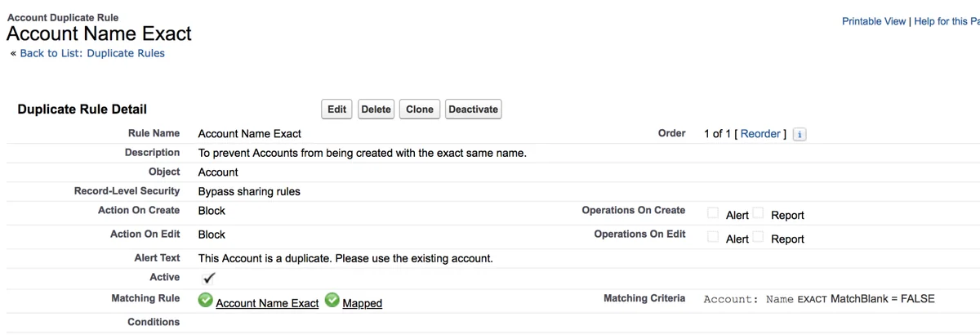Toggle Report checkbox for Operations On Create

coord(758,213)
